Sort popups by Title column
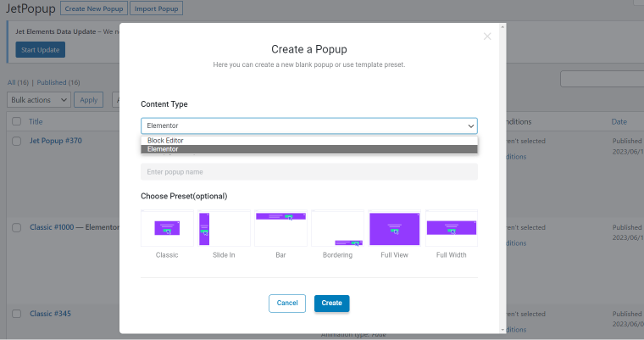 pos(36,122)
